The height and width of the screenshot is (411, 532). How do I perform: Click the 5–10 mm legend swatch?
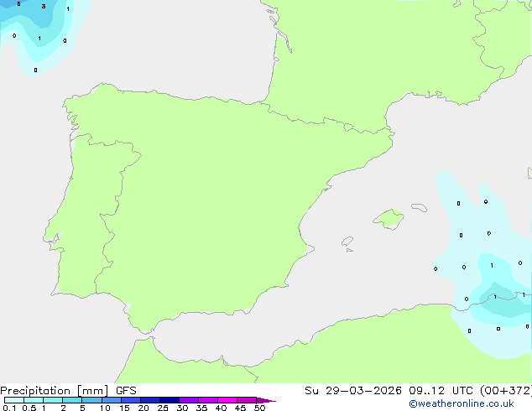[91, 400]
